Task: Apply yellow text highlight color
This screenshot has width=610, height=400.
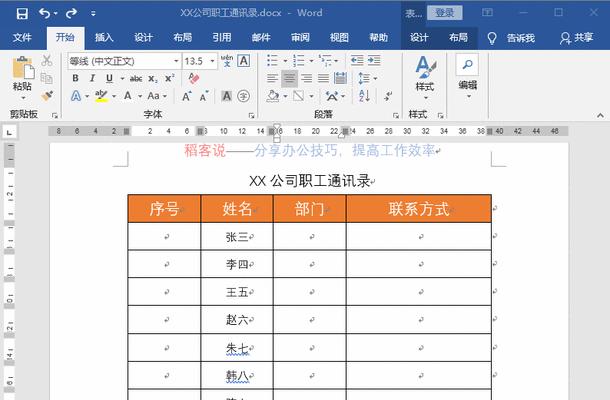Action: click(x=102, y=96)
